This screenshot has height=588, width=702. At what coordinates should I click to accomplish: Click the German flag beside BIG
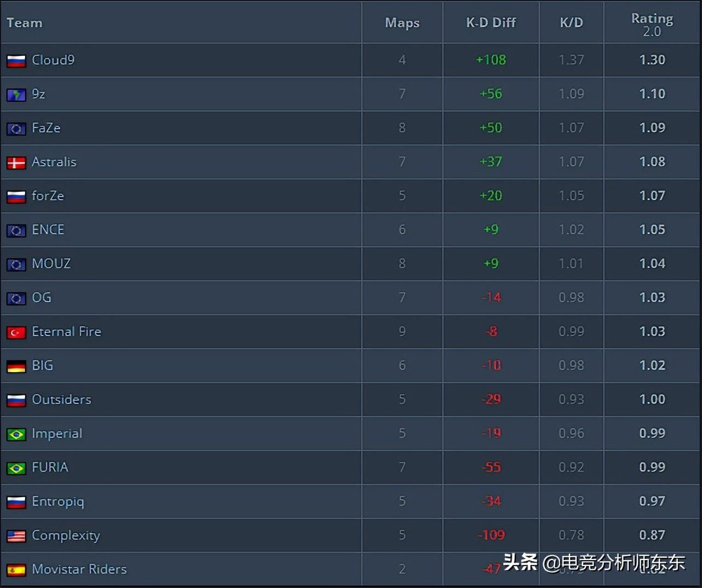coord(16,366)
